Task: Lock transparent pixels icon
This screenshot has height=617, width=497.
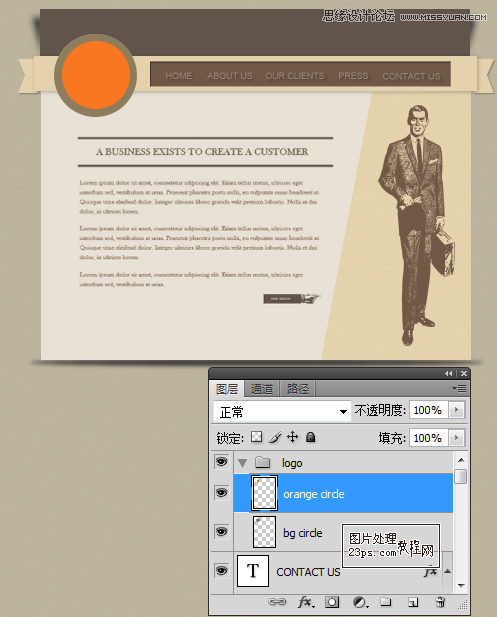Action: point(257,437)
